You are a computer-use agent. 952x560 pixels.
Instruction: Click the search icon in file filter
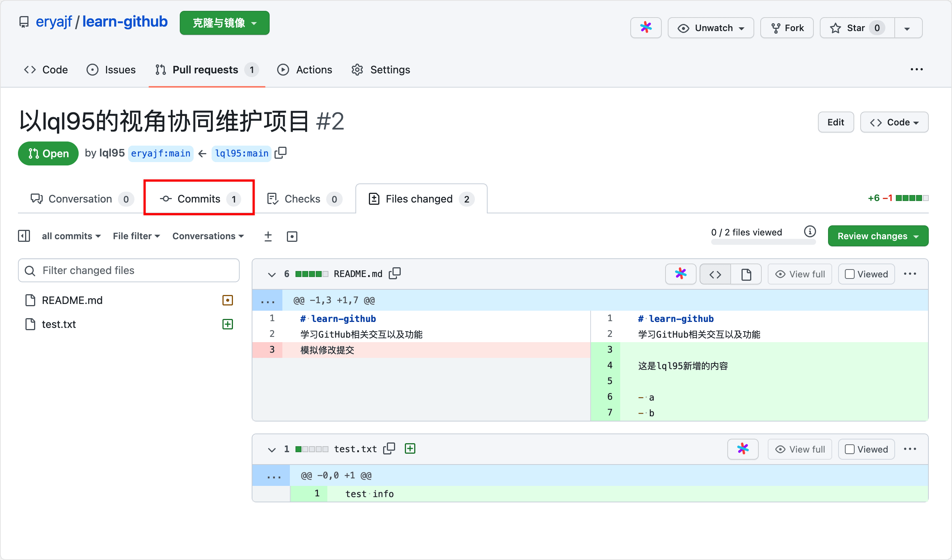(30, 270)
